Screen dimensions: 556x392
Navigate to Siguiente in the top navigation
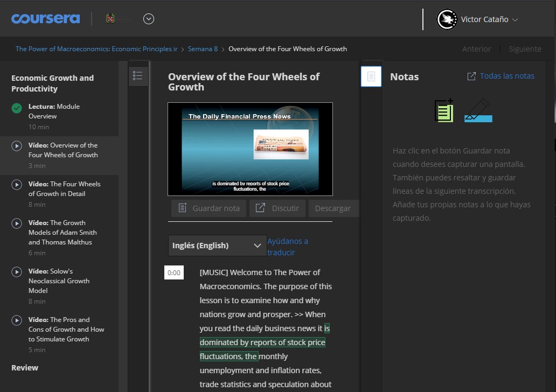tap(525, 48)
